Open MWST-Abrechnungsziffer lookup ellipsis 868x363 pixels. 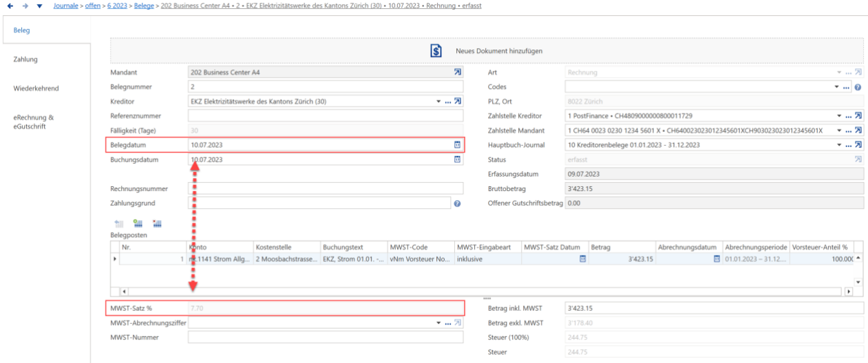coord(448,323)
